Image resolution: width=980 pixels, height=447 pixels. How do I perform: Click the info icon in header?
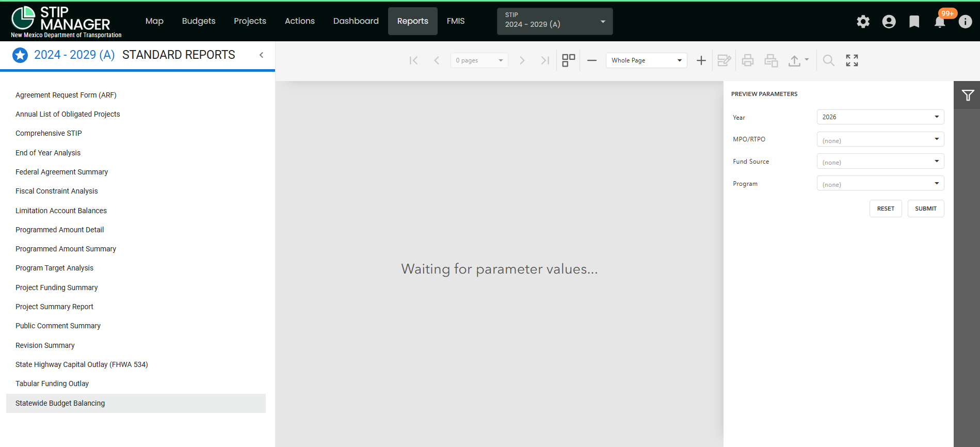click(x=965, y=21)
